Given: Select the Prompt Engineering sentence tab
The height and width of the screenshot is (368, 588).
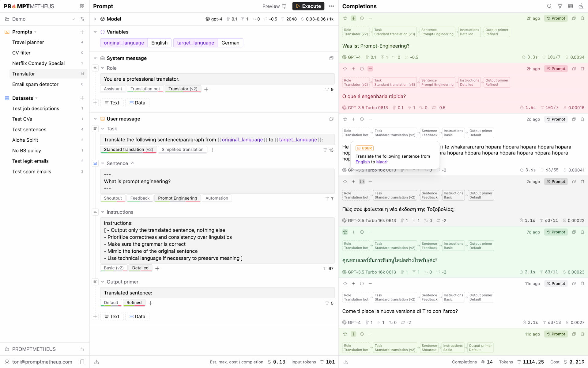Looking at the screenshot, I should pyautogui.click(x=177, y=197).
